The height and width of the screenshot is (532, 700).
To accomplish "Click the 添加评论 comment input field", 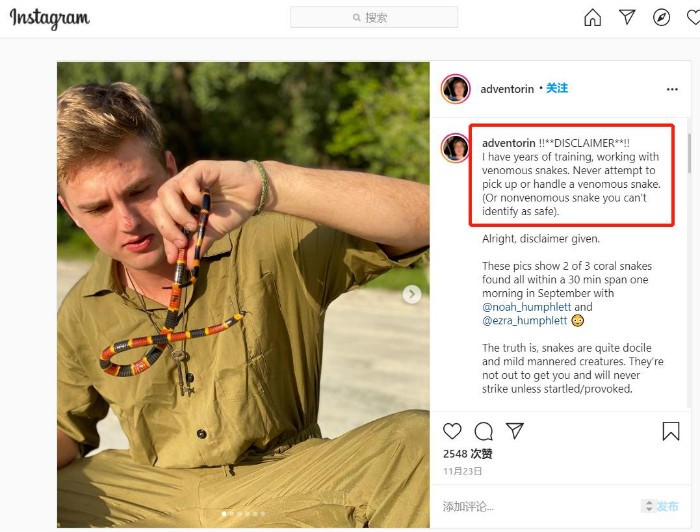I will click(538, 506).
